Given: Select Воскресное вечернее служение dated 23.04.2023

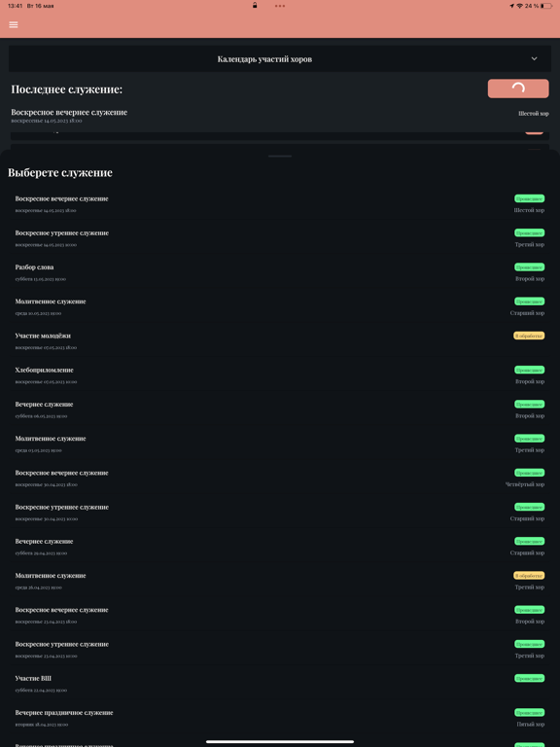Looking at the screenshot, I should coord(280,615).
